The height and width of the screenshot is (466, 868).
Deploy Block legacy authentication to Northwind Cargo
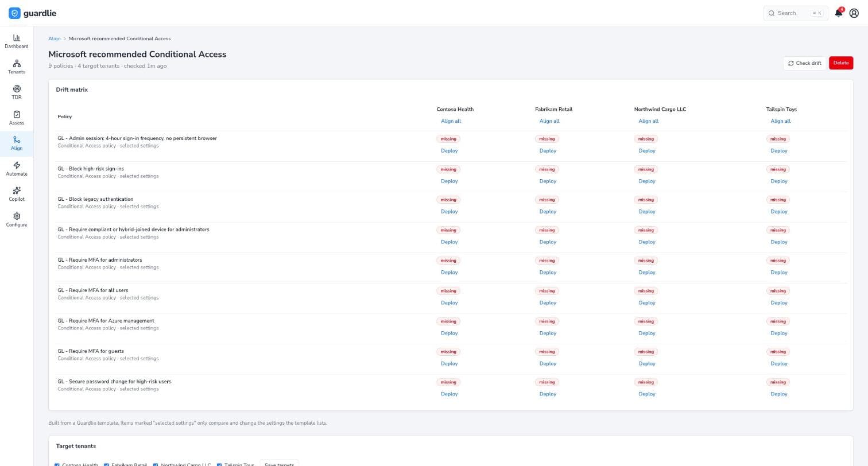click(646, 212)
